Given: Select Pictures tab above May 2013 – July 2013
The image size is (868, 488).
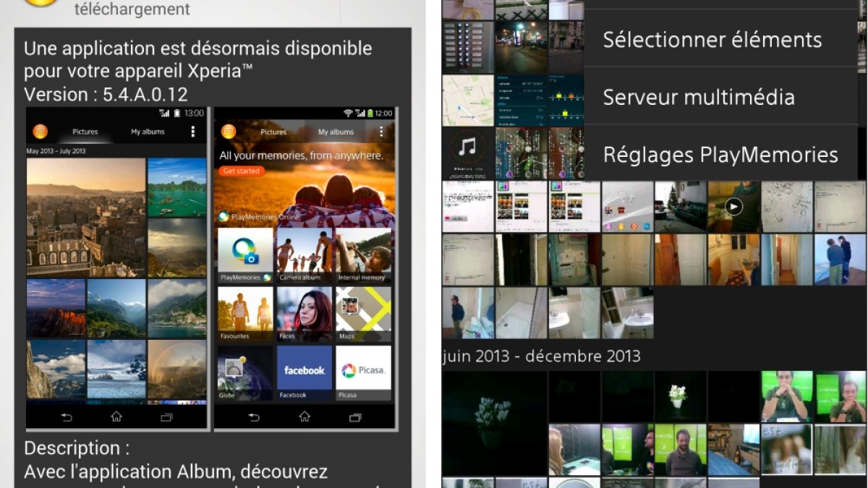Looking at the screenshot, I should [85, 132].
